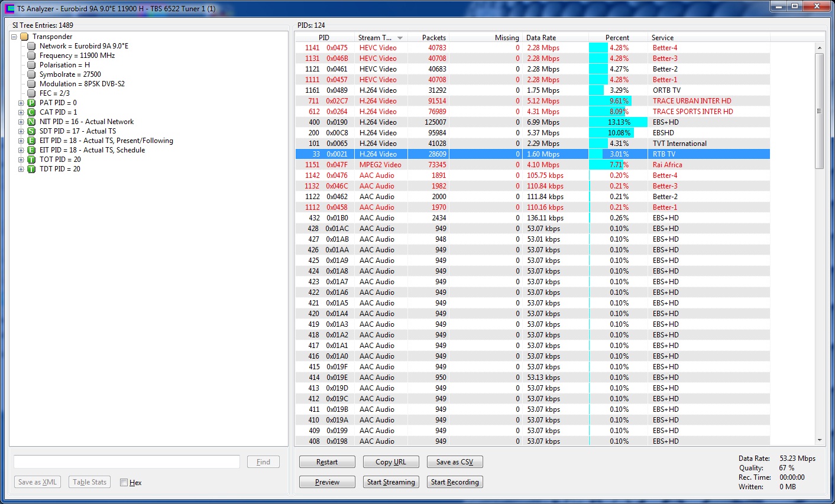Click the PID list scrollbar up arrow
This screenshot has height=504, width=835.
pyautogui.click(x=820, y=48)
